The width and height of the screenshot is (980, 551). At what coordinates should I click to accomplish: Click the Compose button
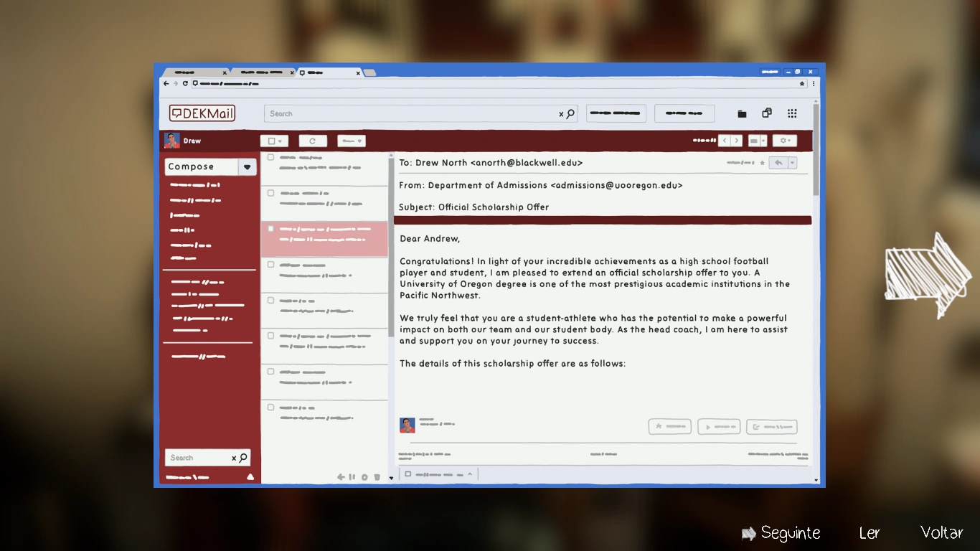[202, 167]
